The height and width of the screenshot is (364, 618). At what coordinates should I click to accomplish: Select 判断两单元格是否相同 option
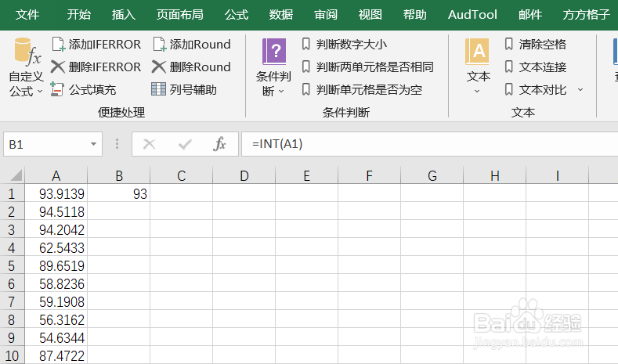[367, 67]
